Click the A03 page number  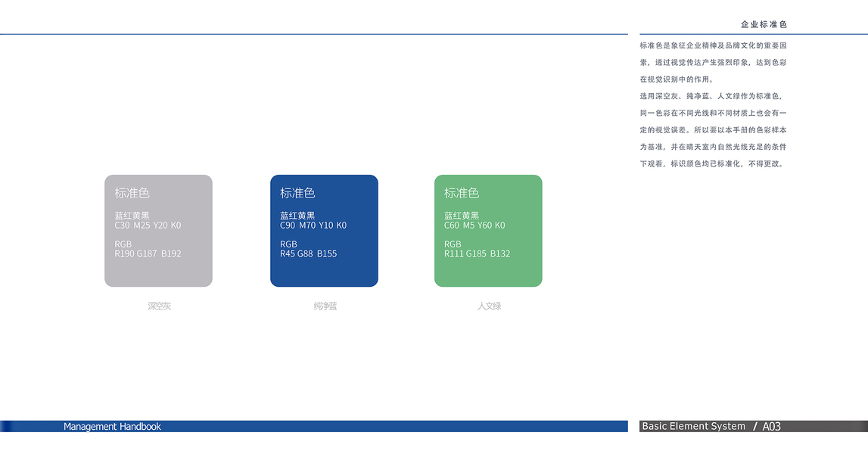772,426
